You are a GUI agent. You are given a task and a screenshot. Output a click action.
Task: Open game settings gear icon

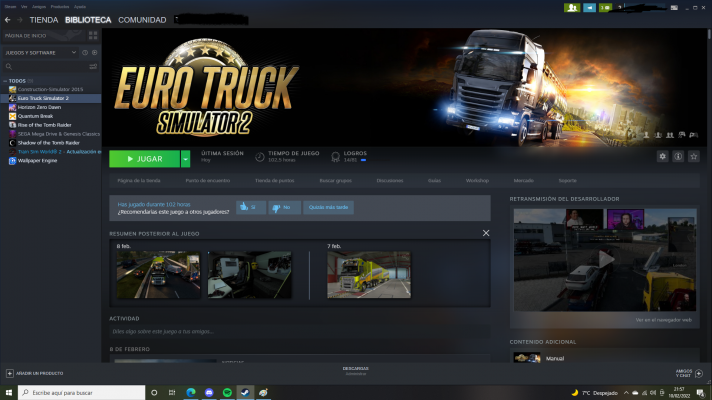tap(662, 157)
